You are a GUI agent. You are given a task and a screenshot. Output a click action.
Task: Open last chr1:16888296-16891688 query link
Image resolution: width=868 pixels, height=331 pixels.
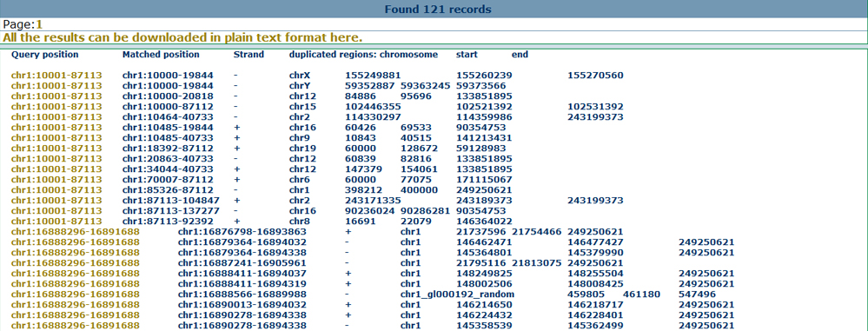point(76,326)
